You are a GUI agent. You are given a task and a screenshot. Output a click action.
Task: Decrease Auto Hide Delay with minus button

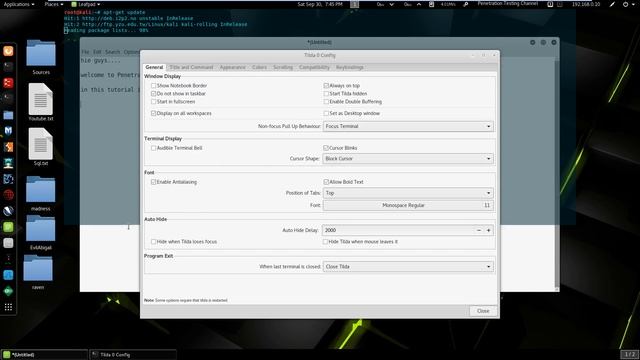(479, 230)
